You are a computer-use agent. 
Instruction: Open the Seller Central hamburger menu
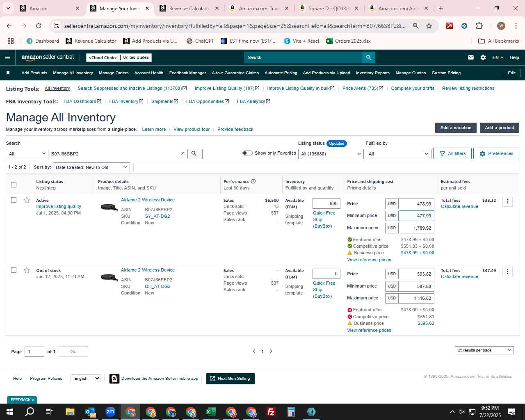7,57
